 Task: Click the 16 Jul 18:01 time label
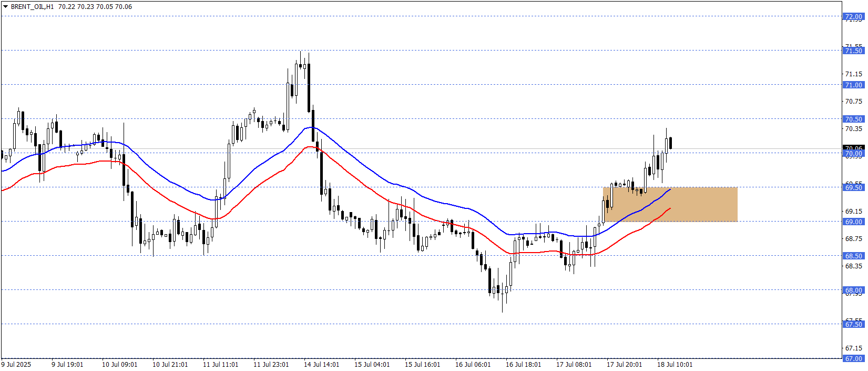[x=524, y=364]
